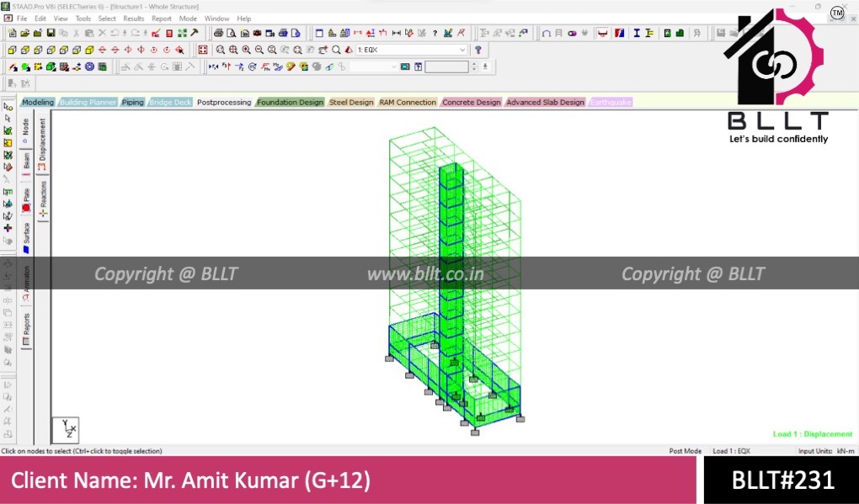Switch to the Advanced Slab Design tab
Screen dimensions: 859x504
click(x=545, y=103)
